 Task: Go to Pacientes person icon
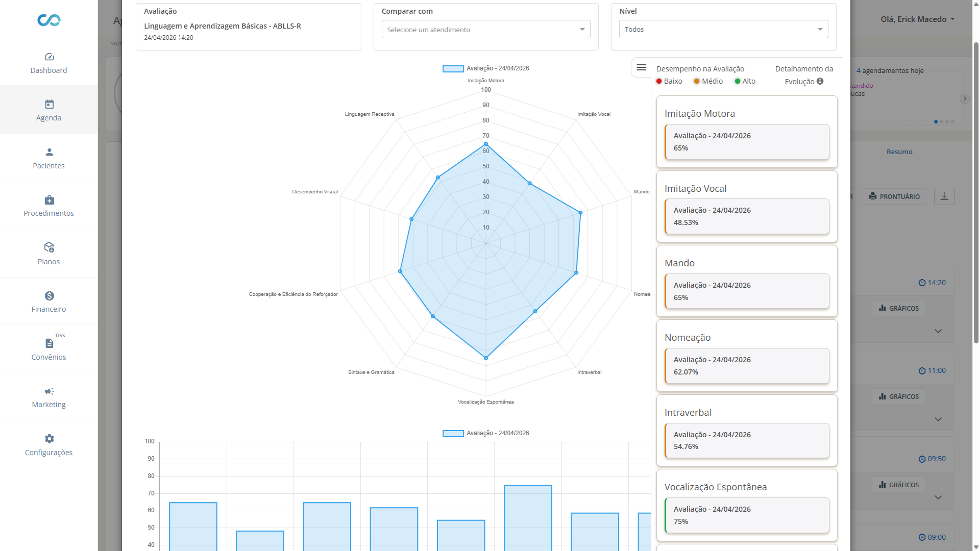point(49,152)
